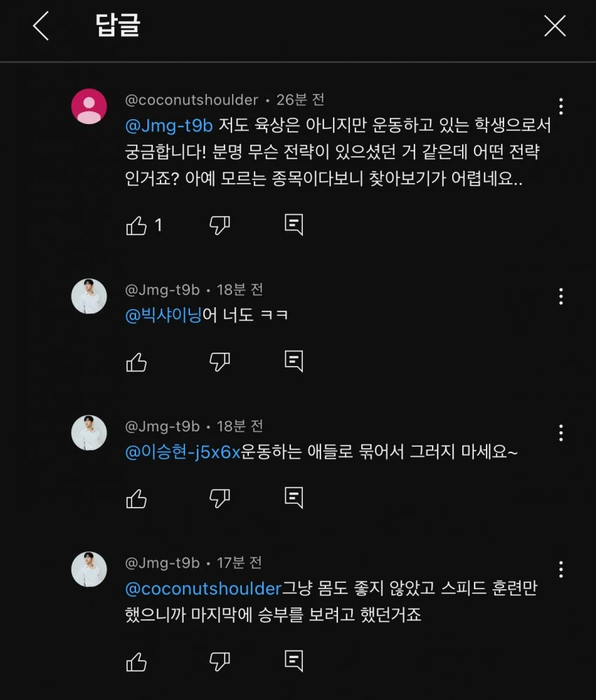Dislike the coconutshoulder comment asking about strategy

click(219, 225)
